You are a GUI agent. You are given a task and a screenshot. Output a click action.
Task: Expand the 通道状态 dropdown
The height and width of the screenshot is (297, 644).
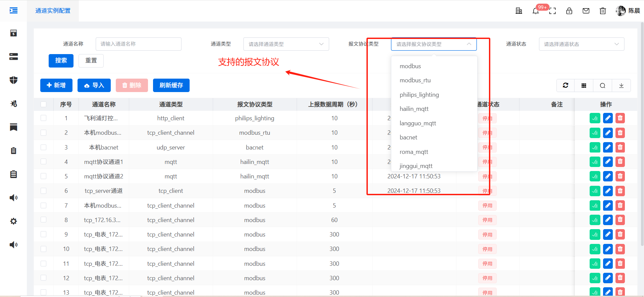tap(581, 44)
